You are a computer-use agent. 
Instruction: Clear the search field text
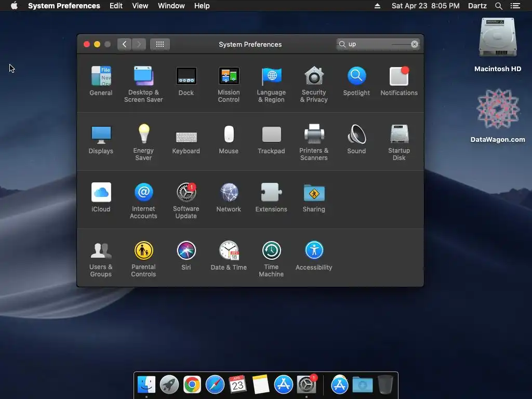pyautogui.click(x=414, y=44)
